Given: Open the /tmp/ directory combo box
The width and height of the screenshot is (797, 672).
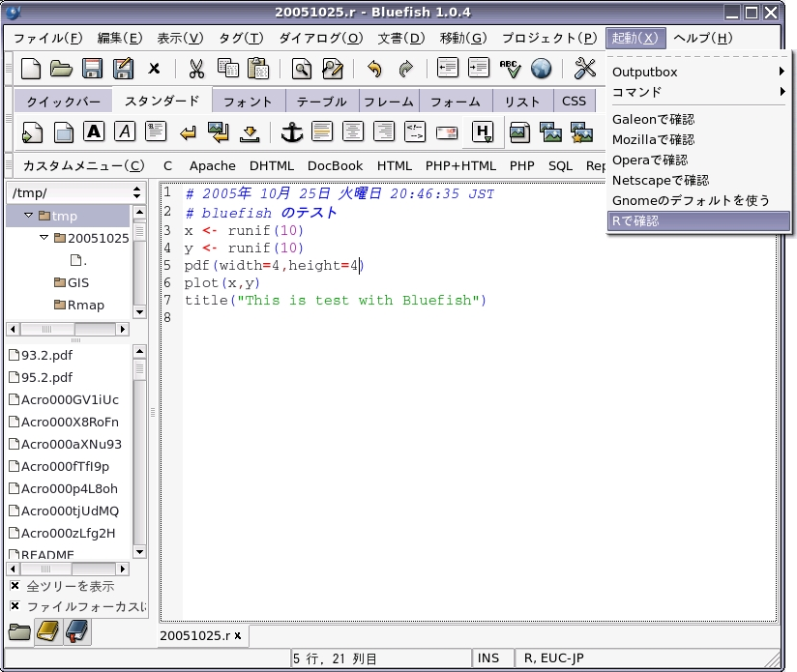Looking at the screenshot, I should pos(75,192).
